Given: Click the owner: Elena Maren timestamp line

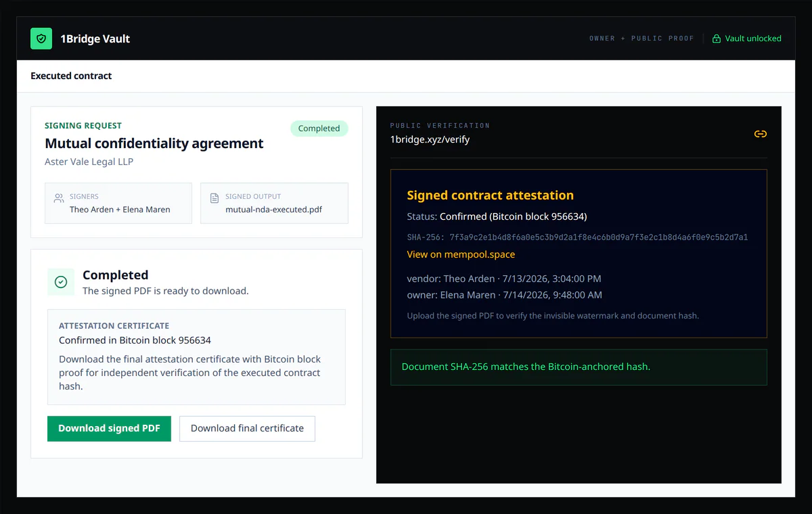Looking at the screenshot, I should 505,295.
